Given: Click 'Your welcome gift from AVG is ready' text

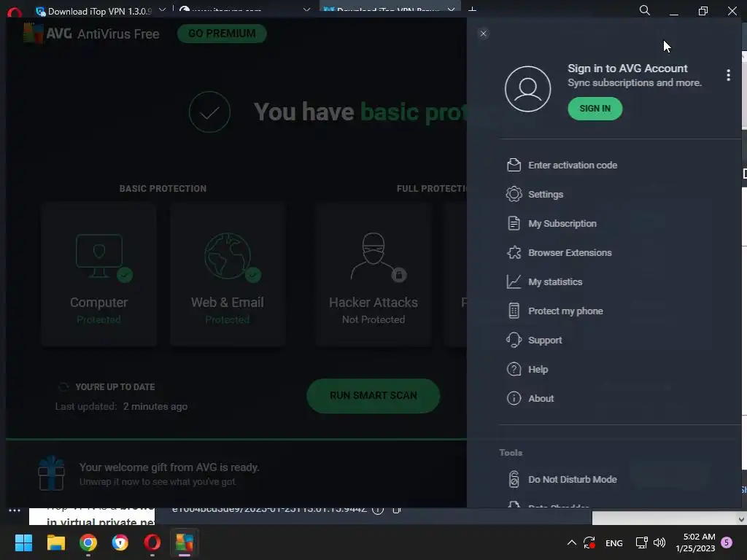Looking at the screenshot, I should (x=169, y=467).
